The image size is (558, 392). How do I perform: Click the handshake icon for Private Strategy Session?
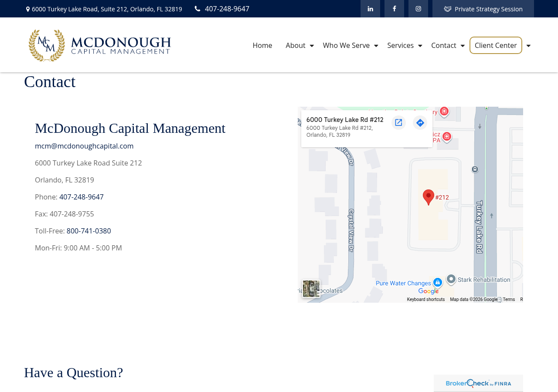pos(448,9)
